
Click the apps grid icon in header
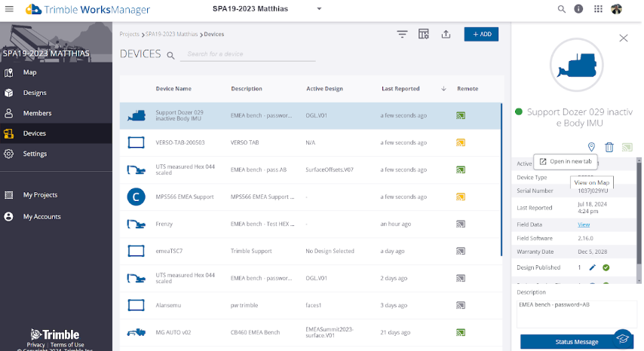[x=598, y=9]
